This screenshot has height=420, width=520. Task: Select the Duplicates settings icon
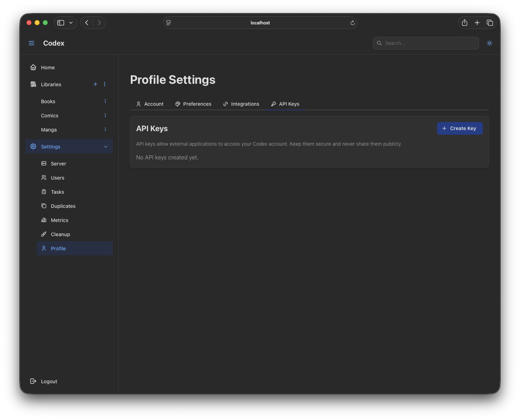43,206
